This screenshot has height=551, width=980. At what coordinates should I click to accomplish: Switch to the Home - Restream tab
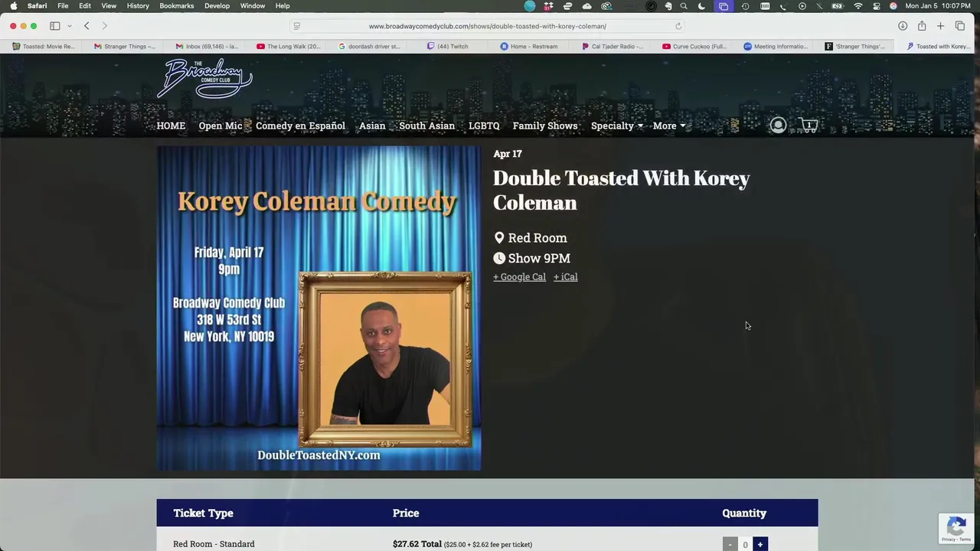(529, 46)
